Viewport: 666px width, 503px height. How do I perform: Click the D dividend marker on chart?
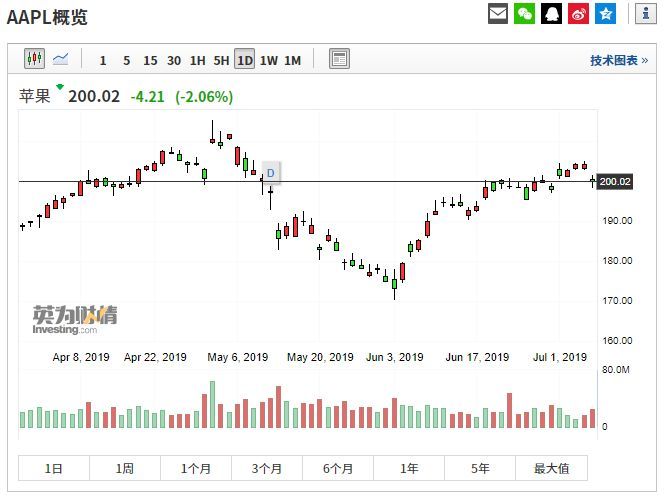tap(271, 173)
